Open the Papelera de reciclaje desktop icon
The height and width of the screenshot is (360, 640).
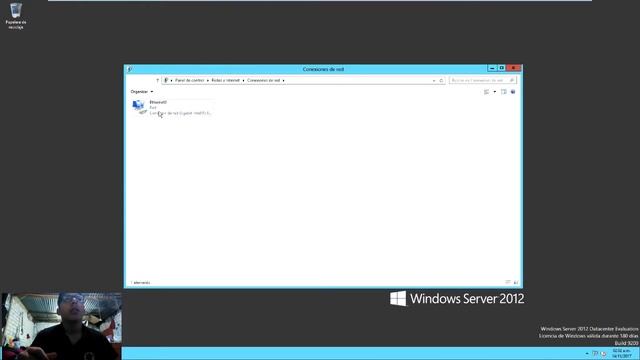[x=16, y=16]
